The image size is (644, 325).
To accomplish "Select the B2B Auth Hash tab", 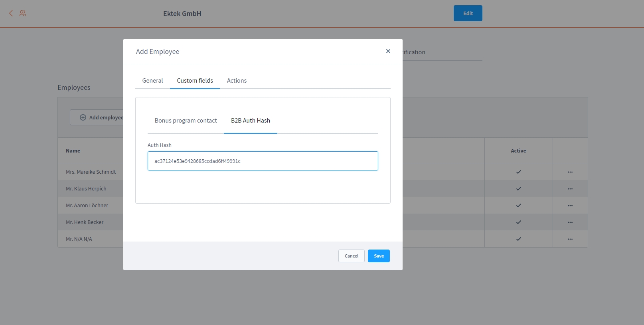I will [x=250, y=121].
